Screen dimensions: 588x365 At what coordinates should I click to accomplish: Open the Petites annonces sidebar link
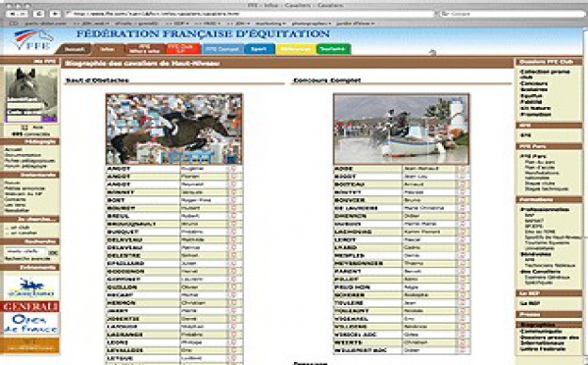(24, 188)
